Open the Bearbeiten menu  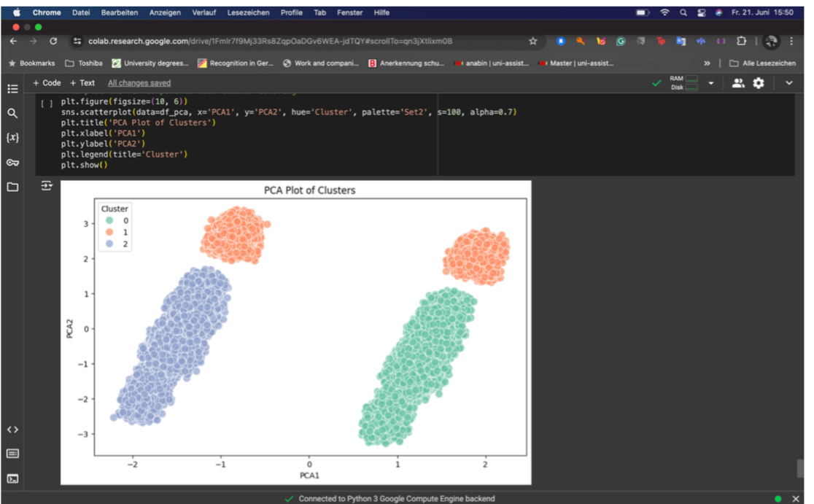[x=120, y=12]
